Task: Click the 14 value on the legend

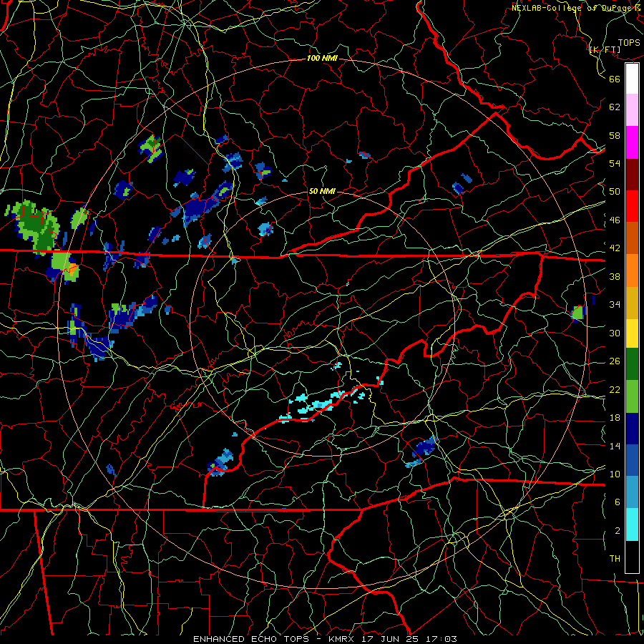Action: coord(615,446)
